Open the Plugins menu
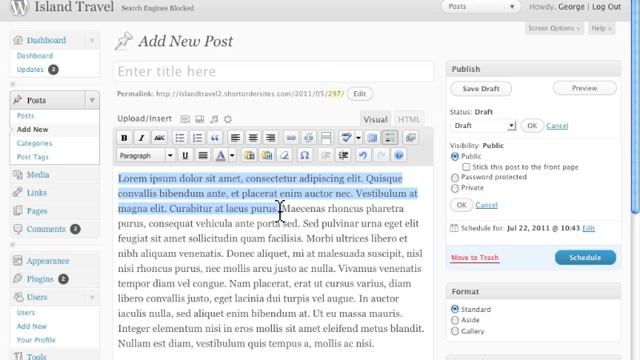The width and height of the screenshot is (640, 360). pyautogui.click(x=40, y=279)
